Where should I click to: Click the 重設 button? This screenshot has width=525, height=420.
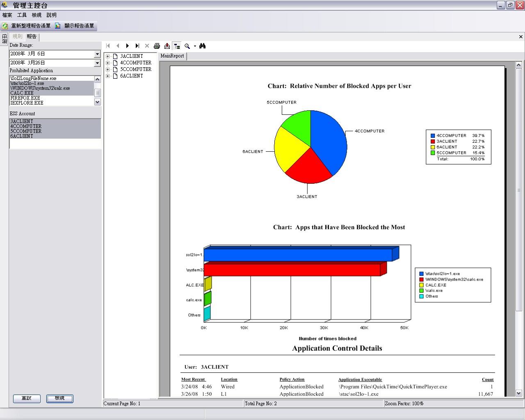pyautogui.click(x=27, y=398)
